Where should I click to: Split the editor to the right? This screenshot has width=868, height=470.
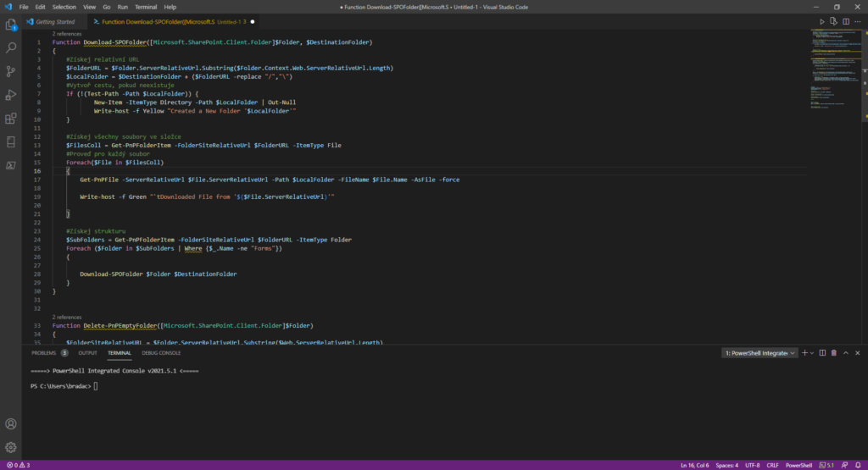[x=846, y=21]
